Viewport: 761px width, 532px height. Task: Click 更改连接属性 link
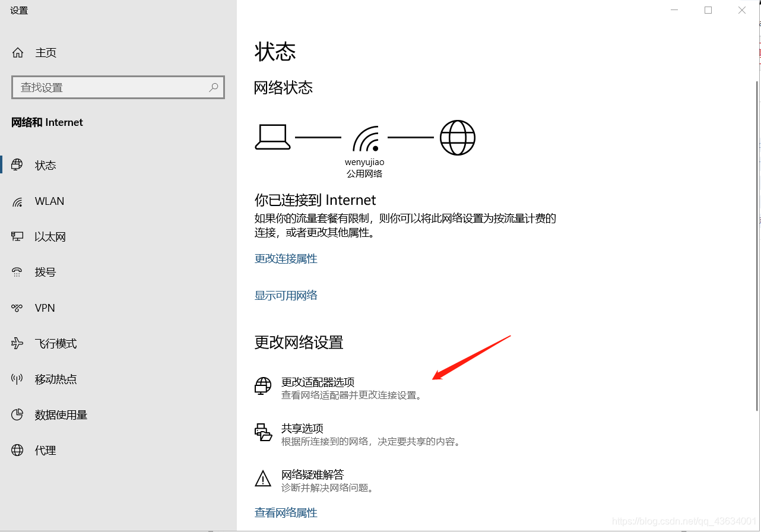coord(286,259)
